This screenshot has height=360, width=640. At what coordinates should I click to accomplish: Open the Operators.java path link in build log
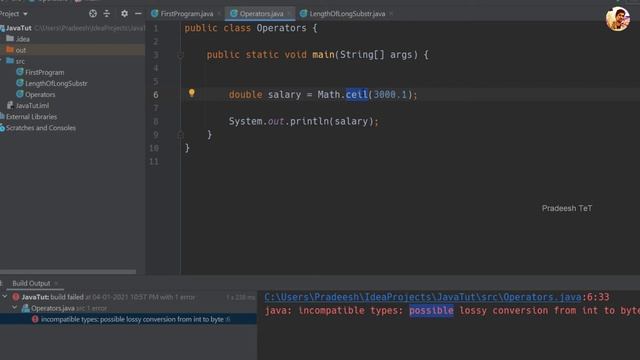pyautogui.click(x=422, y=297)
